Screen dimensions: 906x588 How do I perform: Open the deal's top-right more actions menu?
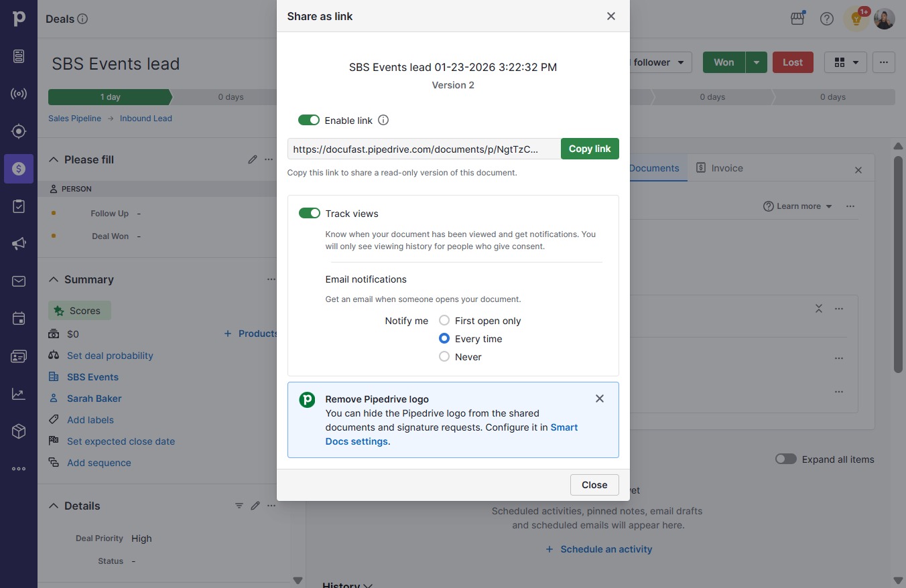[x=884, y=62]
